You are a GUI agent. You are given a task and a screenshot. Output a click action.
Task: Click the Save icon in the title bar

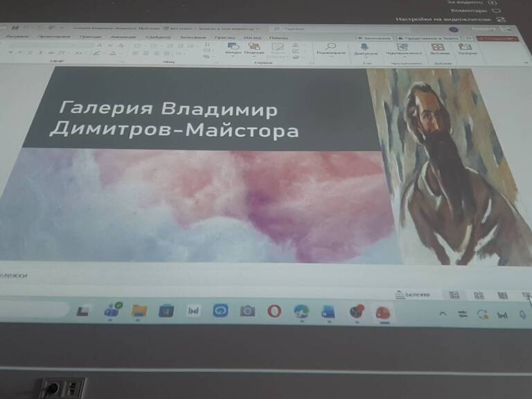[15, 28]
